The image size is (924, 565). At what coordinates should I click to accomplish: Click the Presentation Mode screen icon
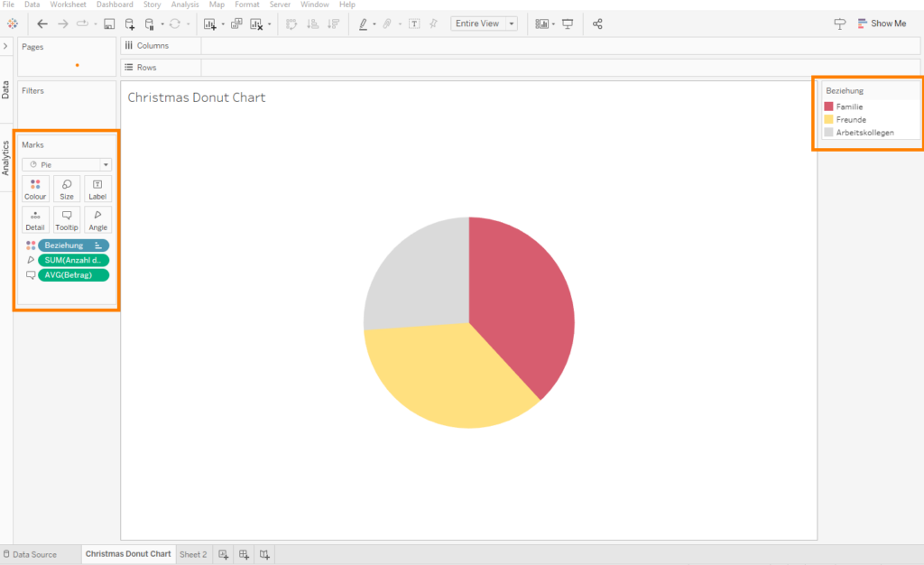568,23
